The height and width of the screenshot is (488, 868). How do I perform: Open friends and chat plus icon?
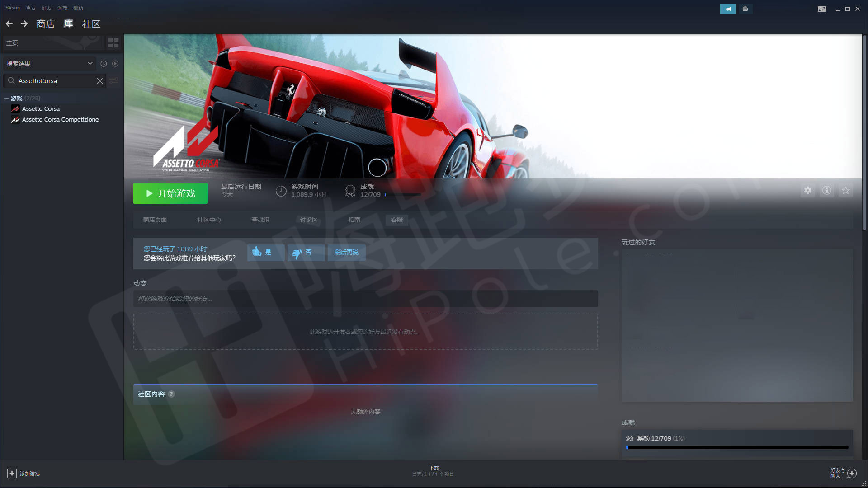[x=852, y=473]
